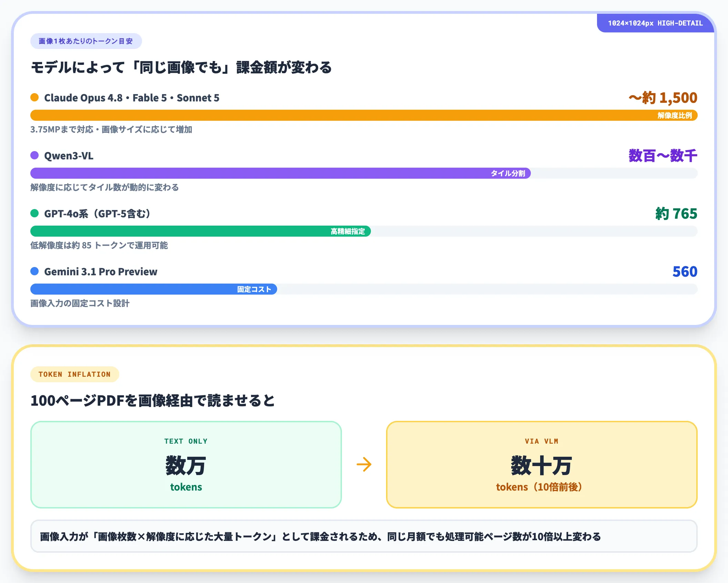Click the 低解像度は約 85 トークンで運用可能 note
Screen dimensions: 728x583
point(99,245)
